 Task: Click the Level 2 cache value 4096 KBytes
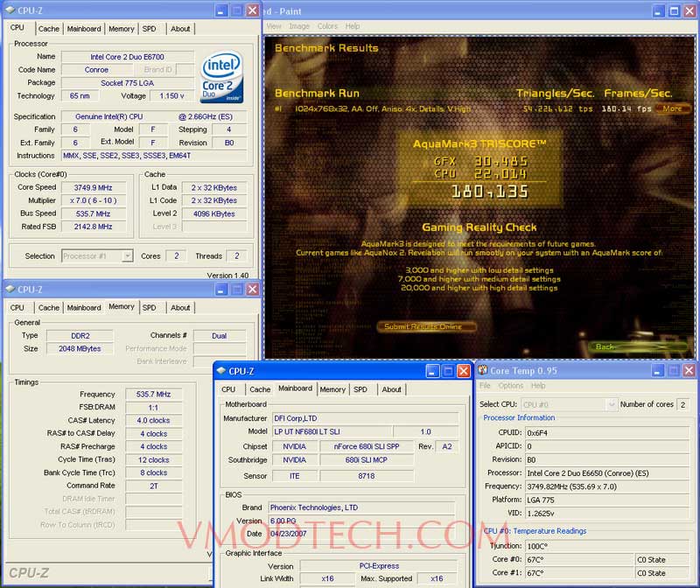(x=214, y=213)
